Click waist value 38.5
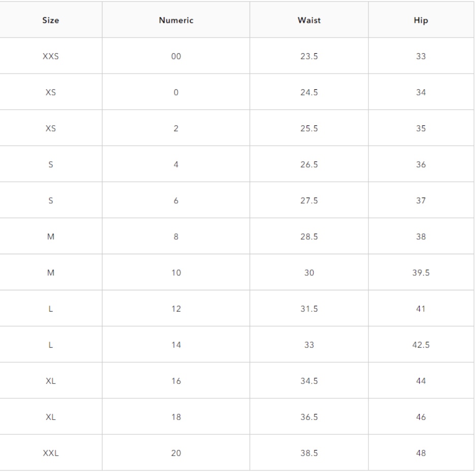476x474 pixels. pyautogui.click(x=309, y=453)
